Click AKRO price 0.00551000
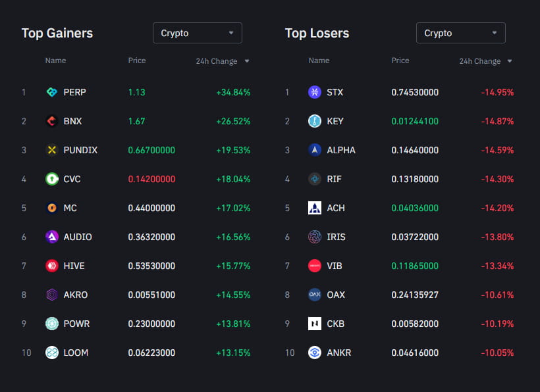540x392 pixels. (151, 295)
